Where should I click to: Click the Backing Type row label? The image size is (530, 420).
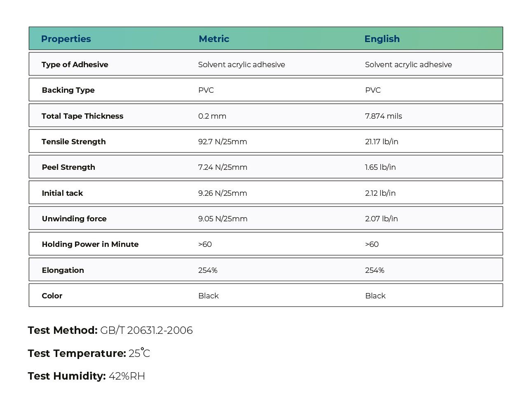[68, 90]
